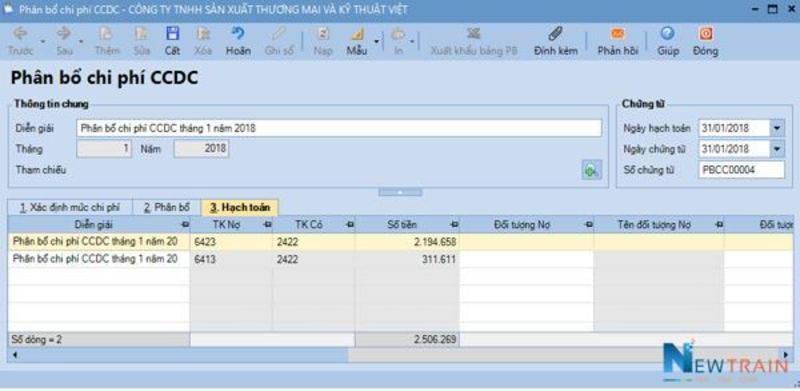This screenshot has height=391, width=800.
Task: Switch to 2. Phân bổ tab
Action: click(166, 208)
